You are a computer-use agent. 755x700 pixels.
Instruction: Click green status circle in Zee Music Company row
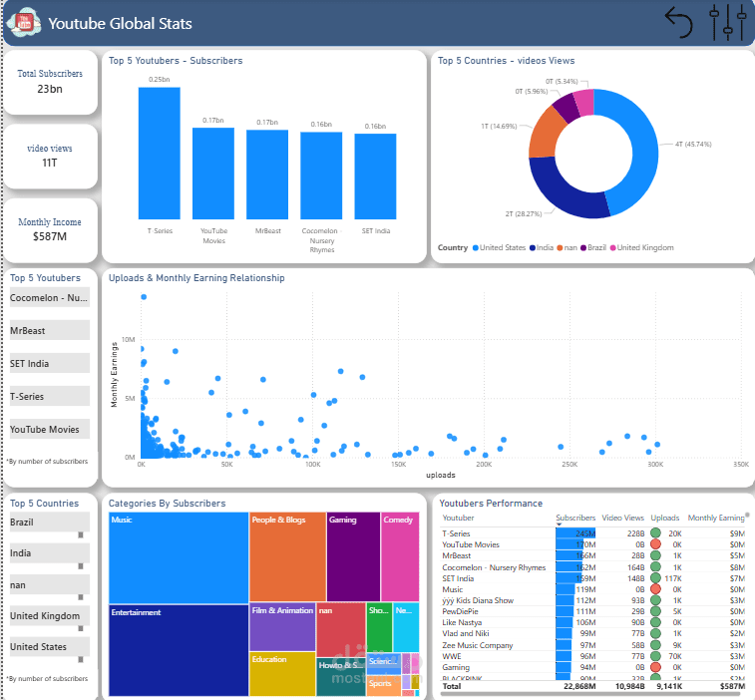click(x=655, y=644)
